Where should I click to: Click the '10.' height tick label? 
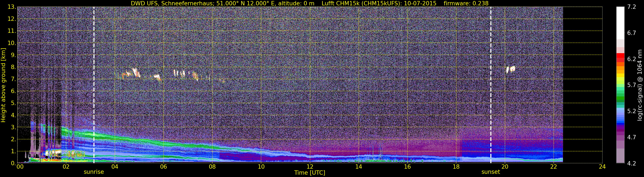tap(12, 43)
